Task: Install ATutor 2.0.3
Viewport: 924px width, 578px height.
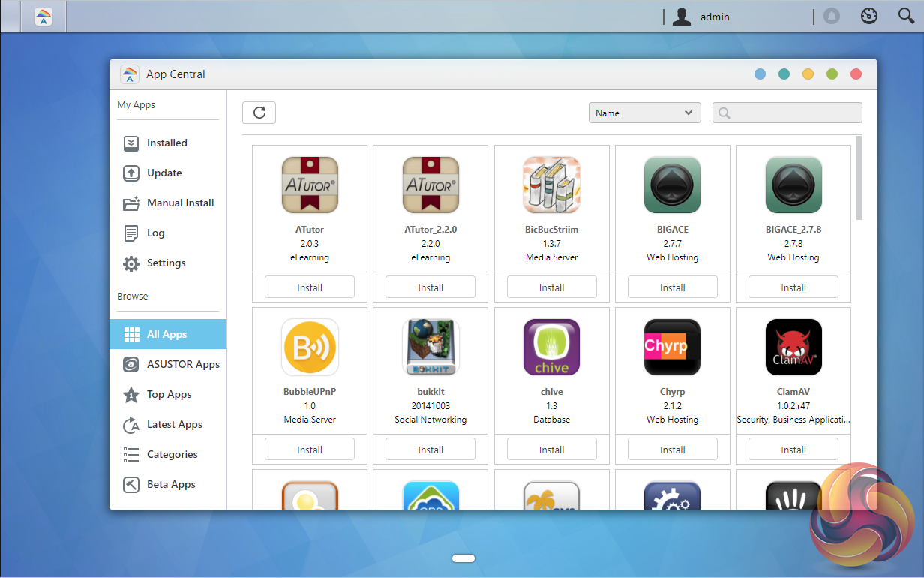Action: click(x=310, y=287)
